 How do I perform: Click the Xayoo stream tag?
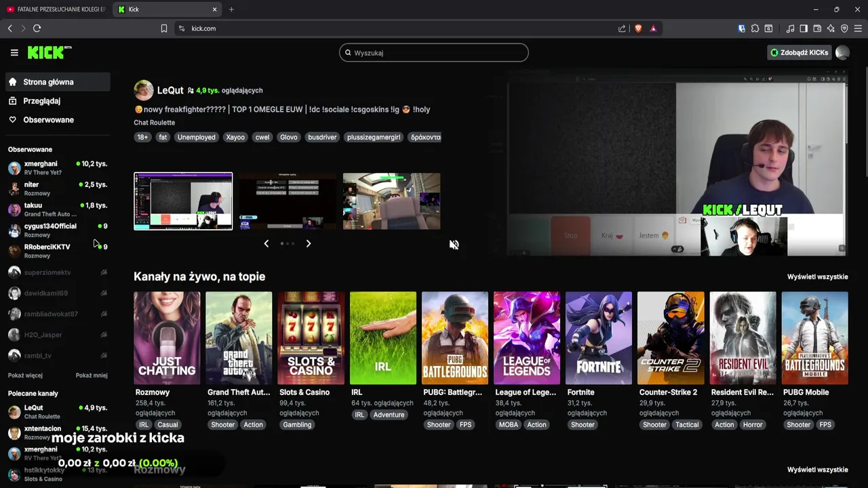235,137
